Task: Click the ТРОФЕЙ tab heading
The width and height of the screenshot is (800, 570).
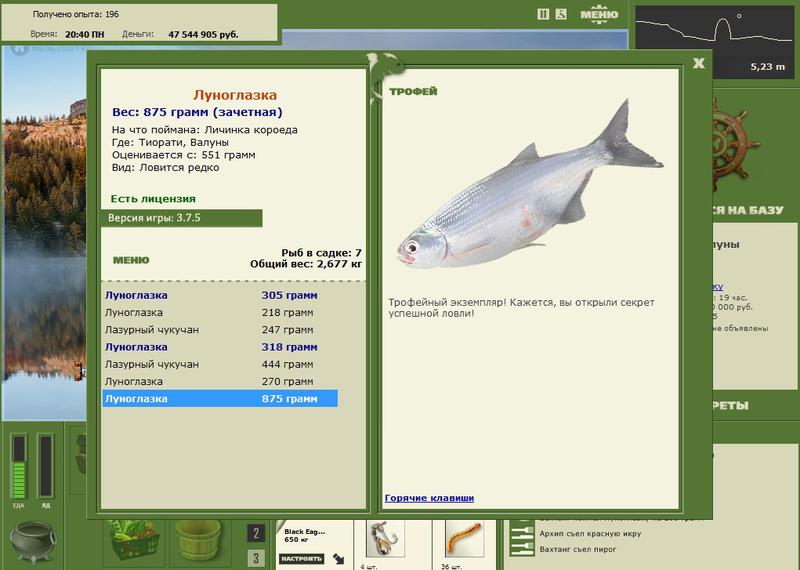Action: click(x=413, y=92)
